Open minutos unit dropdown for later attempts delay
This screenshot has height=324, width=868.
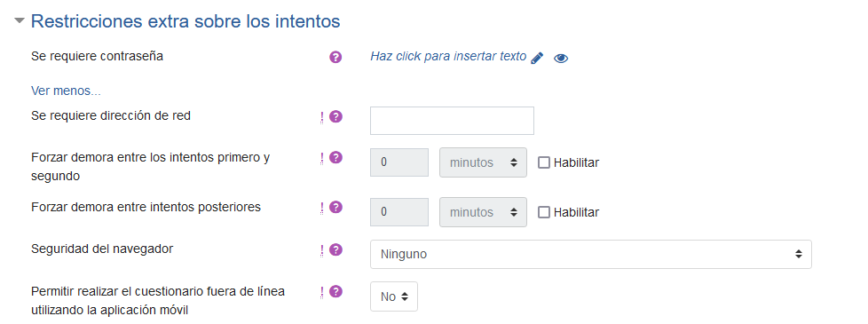(x=483, y=212)
